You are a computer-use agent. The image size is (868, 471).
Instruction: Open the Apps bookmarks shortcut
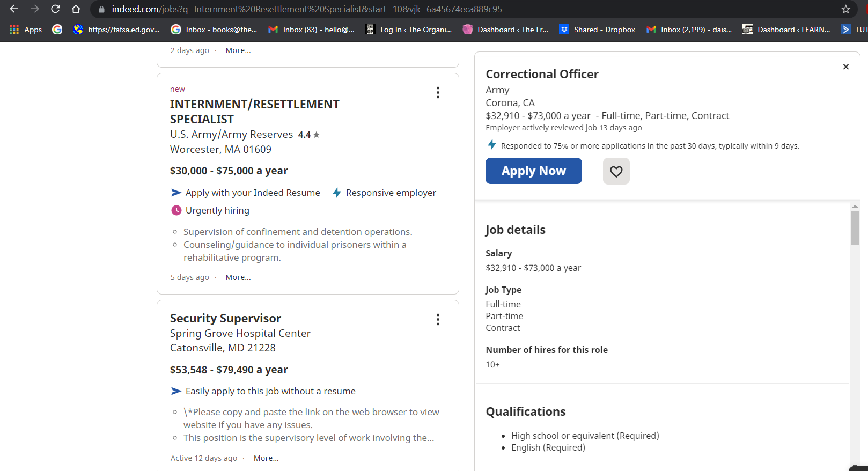pyautogui.click(x=25, y=30)
